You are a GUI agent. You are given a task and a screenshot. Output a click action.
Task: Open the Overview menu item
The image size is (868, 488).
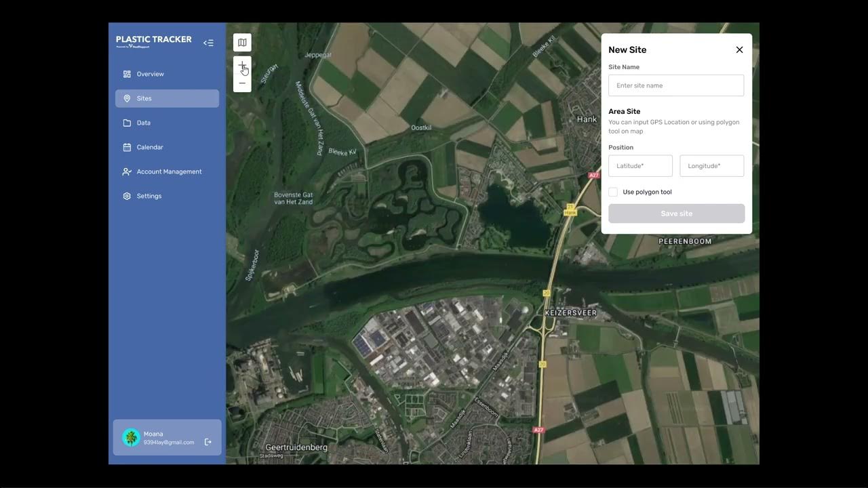coord(167,74)
